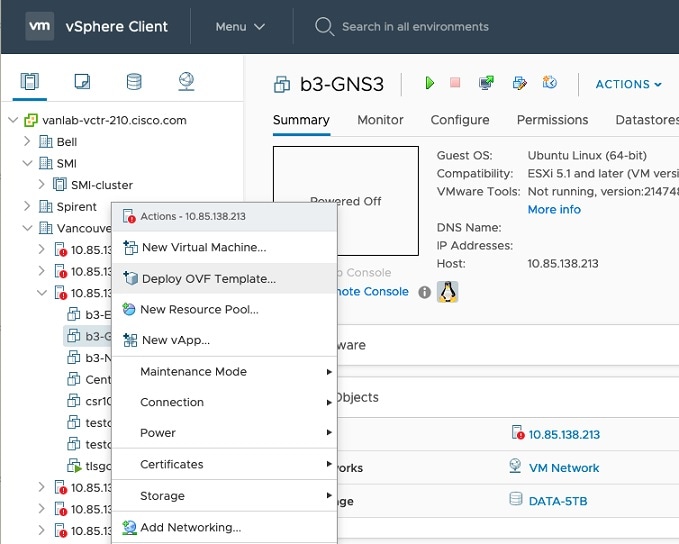
Task: Switch to the Monitor tab
Action: click(380, 120)
